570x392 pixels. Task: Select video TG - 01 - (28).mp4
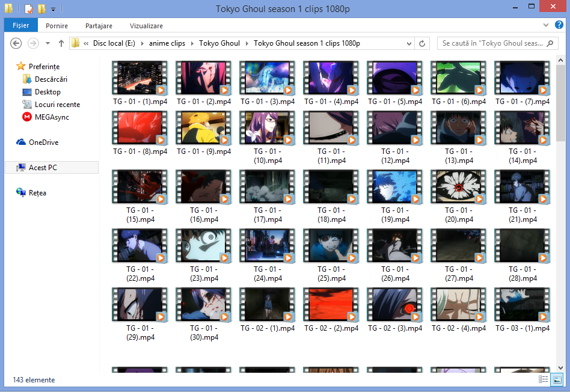(x=522, y=256)
